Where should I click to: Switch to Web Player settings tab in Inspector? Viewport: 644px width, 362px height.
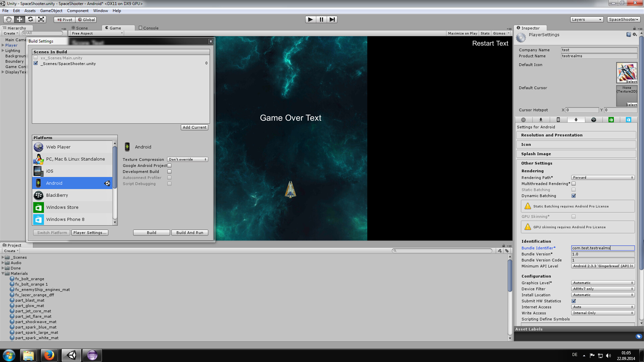pyautogui.click(x=524, y=120)
